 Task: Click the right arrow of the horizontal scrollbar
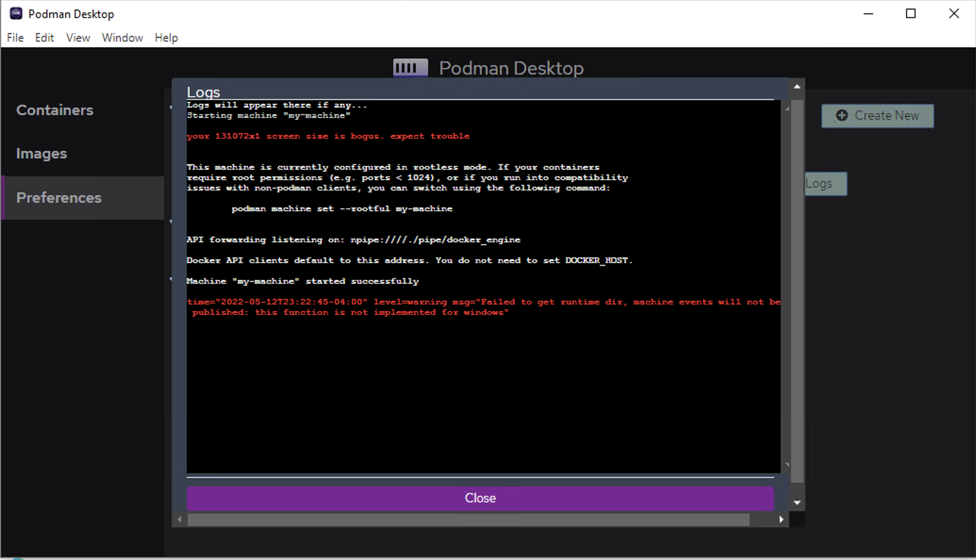pos(782,519)
